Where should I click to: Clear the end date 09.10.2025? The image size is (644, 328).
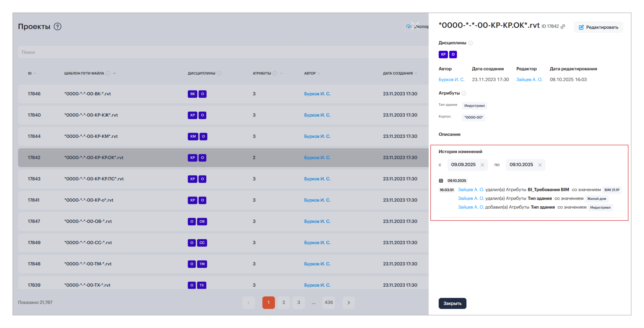point(540,165)
